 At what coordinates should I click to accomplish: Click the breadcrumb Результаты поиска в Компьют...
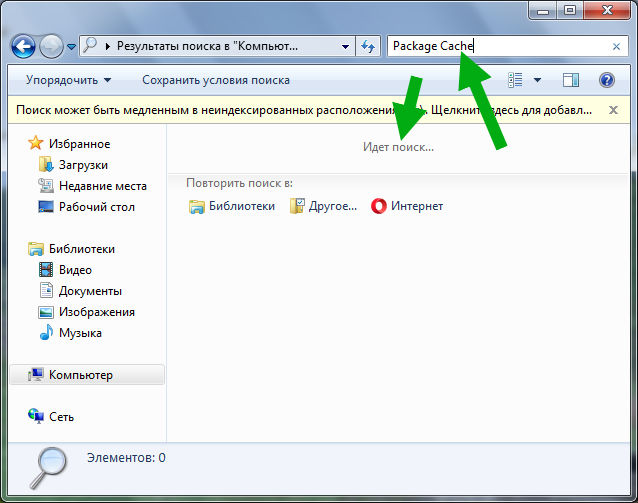tap(207, 46)
